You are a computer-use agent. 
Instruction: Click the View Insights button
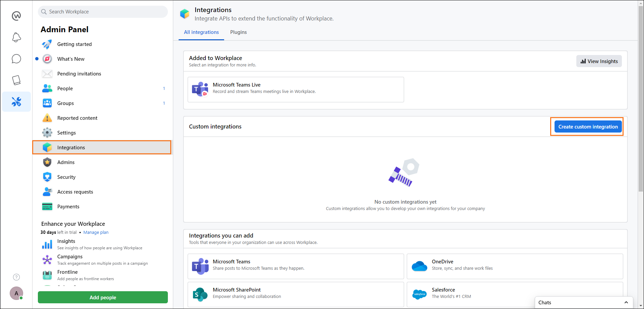pyautogui.click(x=599, y=61)
